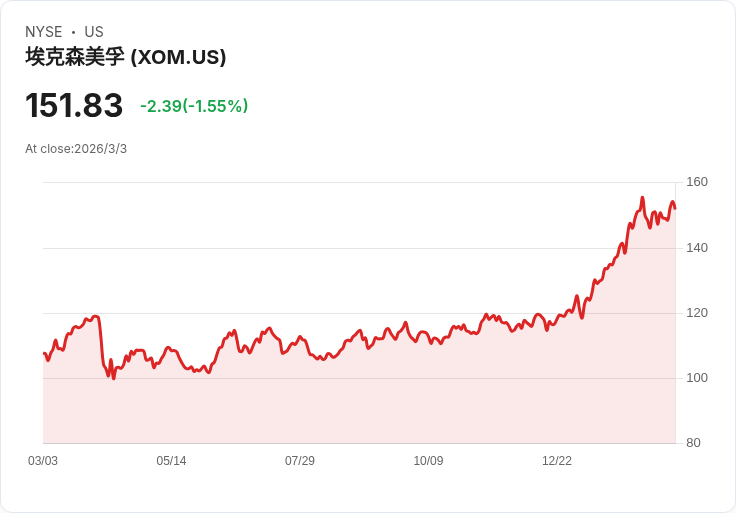The width and height of the screenshot is (736, 513).
Task: Select the 10/09 date label
Action: click(428, 461)
